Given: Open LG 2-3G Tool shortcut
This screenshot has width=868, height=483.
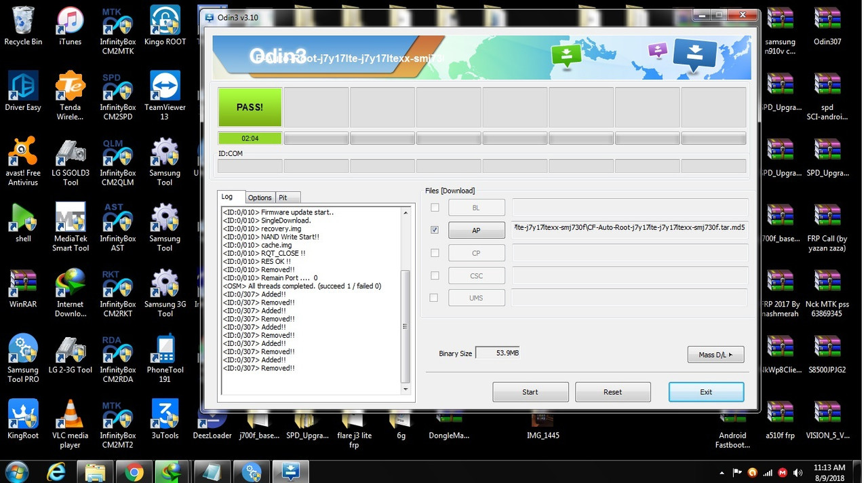Looking at the screenshot, I should (x=70, y=355).
